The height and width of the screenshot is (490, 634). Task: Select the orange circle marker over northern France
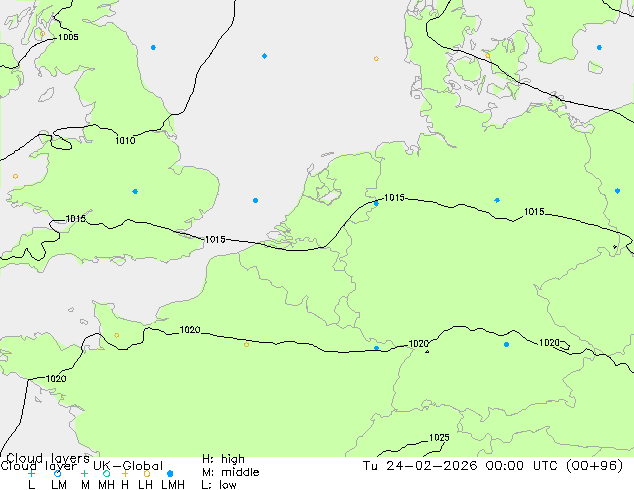click(x=247, y=345)
